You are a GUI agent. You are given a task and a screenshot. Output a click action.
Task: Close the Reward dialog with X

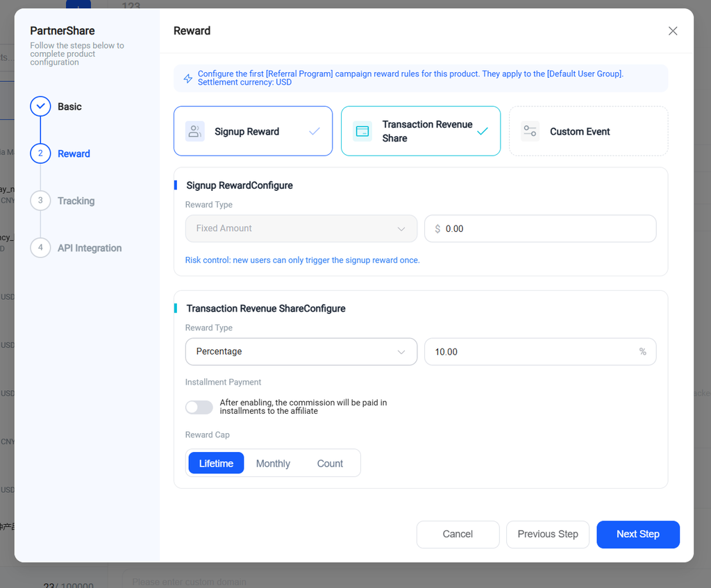click(x=672, y=31)
